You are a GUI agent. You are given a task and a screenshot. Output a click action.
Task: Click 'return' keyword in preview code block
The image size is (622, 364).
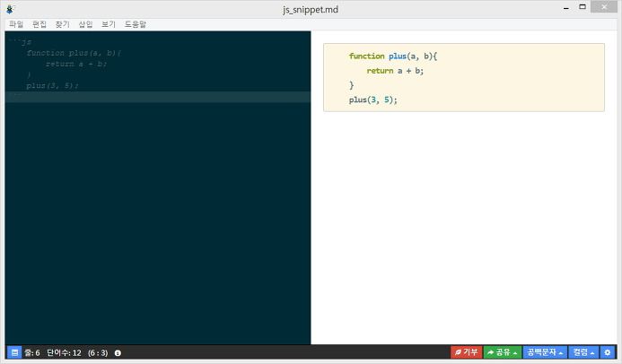(x=380, y=71)
